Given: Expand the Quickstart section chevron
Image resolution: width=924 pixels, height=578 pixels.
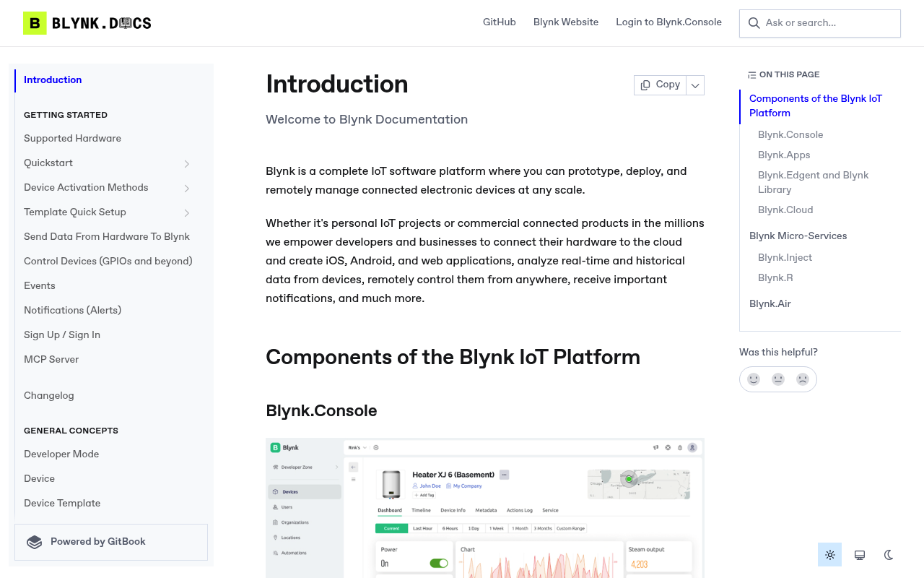Looking at the screenshot, I should (186, 163).
